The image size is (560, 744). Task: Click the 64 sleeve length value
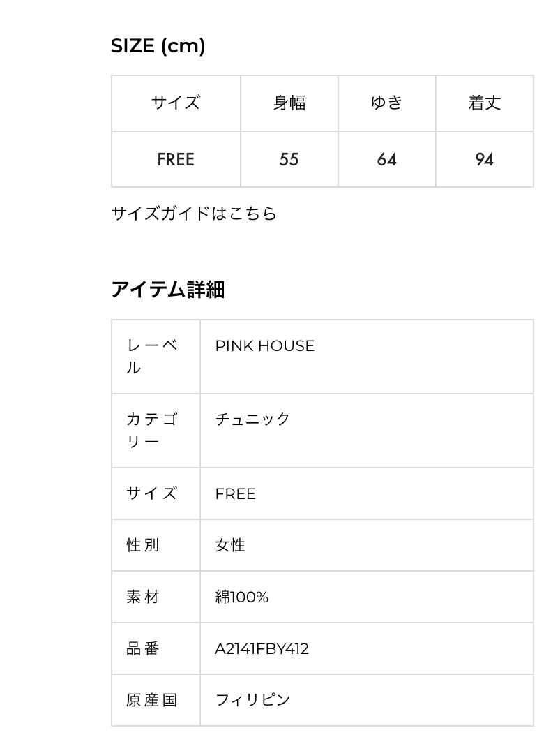[386, 159]
